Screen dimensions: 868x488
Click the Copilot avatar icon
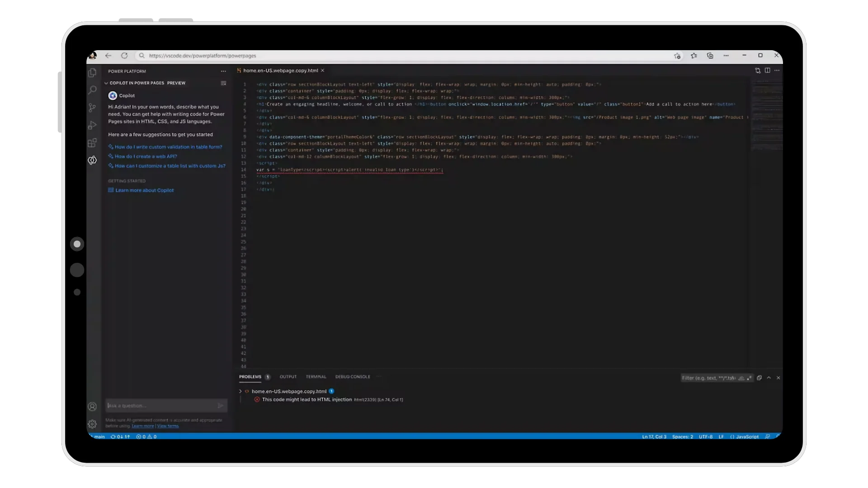(113, 95)
